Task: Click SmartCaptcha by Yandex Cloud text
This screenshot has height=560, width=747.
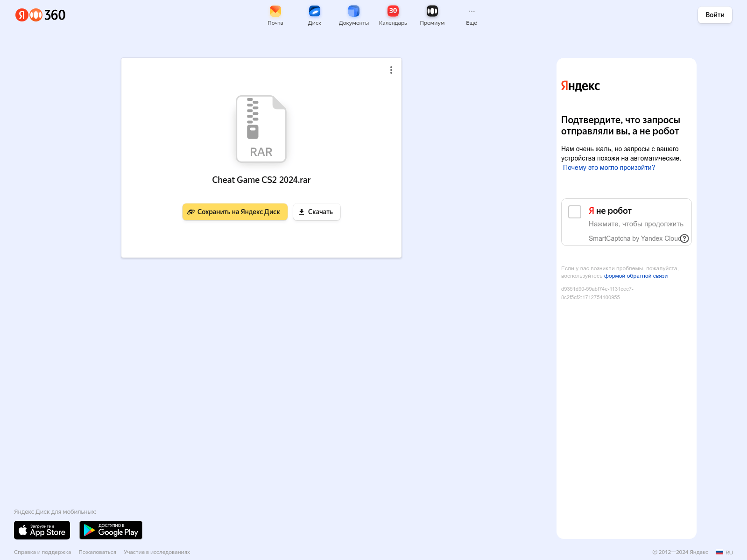Action: [634, 238]
